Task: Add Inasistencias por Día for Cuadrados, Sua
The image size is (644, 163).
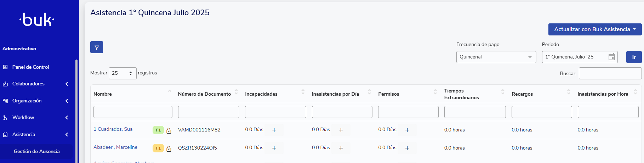Action: pyautogui.click(x=341, y=130)
